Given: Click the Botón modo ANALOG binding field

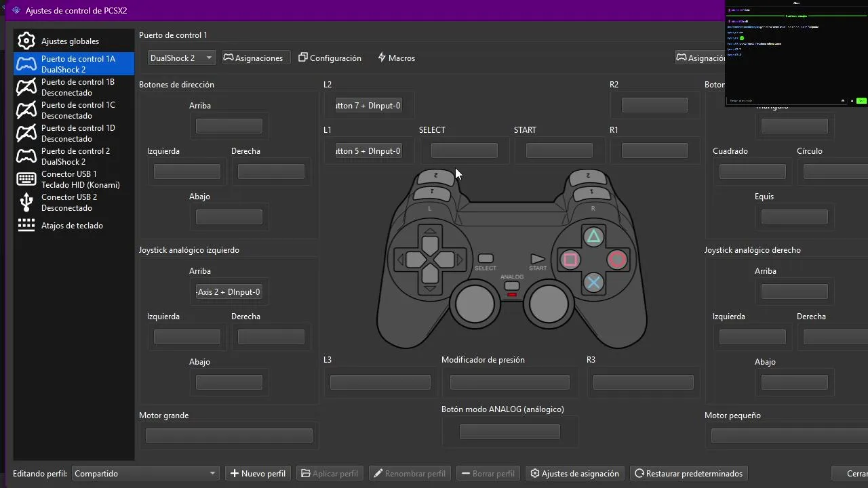Looking at the screenshot, I should click(509, 432).
